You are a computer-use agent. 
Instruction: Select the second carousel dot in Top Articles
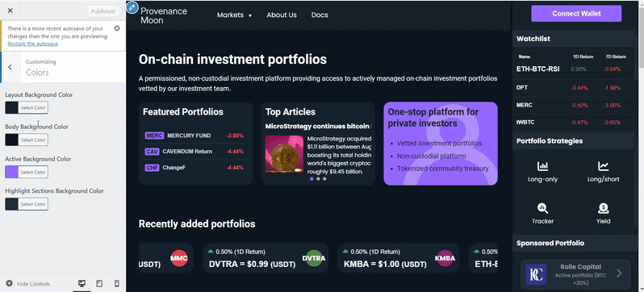click(x=318, y=179)
